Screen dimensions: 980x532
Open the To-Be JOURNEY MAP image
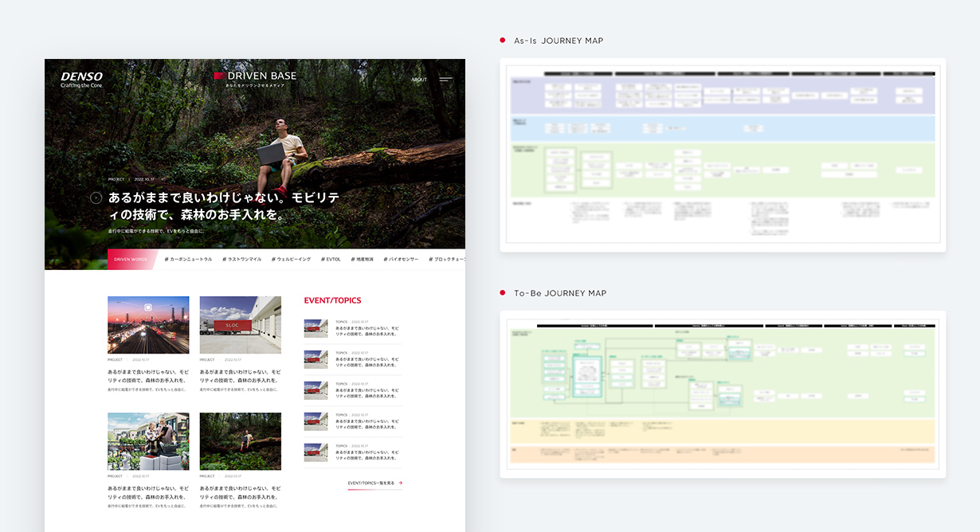722,394
